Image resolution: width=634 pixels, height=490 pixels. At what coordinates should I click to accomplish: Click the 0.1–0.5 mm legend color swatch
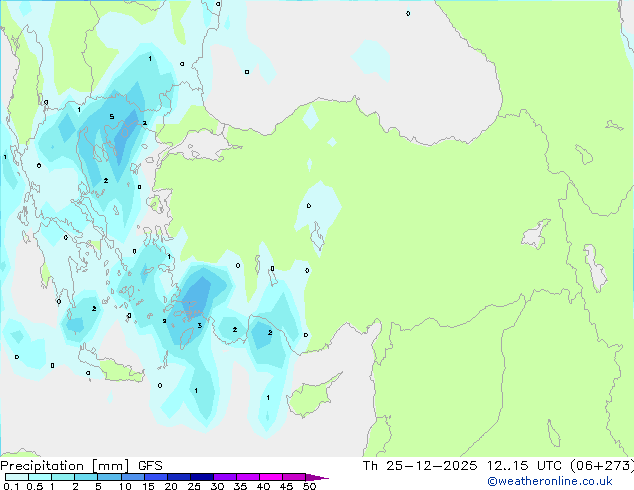(17, 477)
